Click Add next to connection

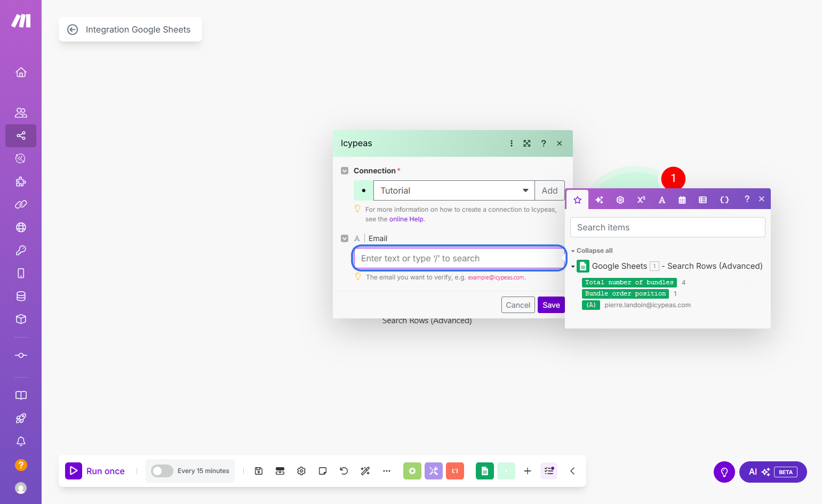(x=549, y=190)
